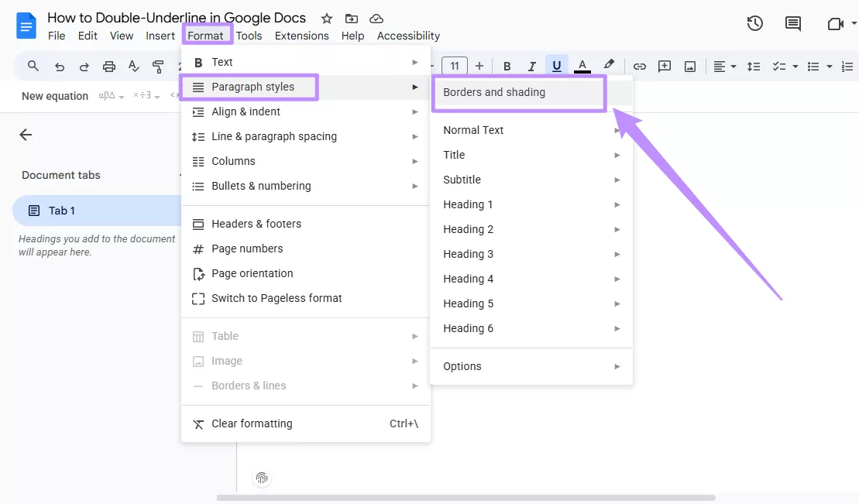Screen dimensions: 859x504
Task: Open the search icon in the toolbar
Action: (x=33, y=66)
